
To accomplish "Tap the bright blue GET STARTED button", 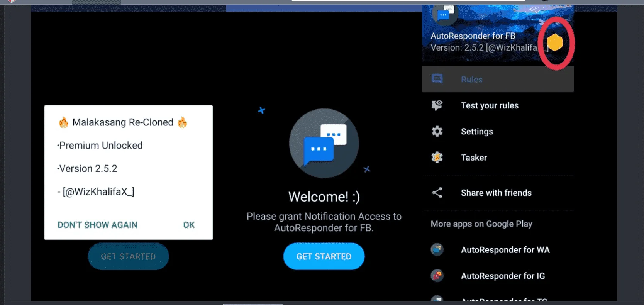I will (324, 256).
